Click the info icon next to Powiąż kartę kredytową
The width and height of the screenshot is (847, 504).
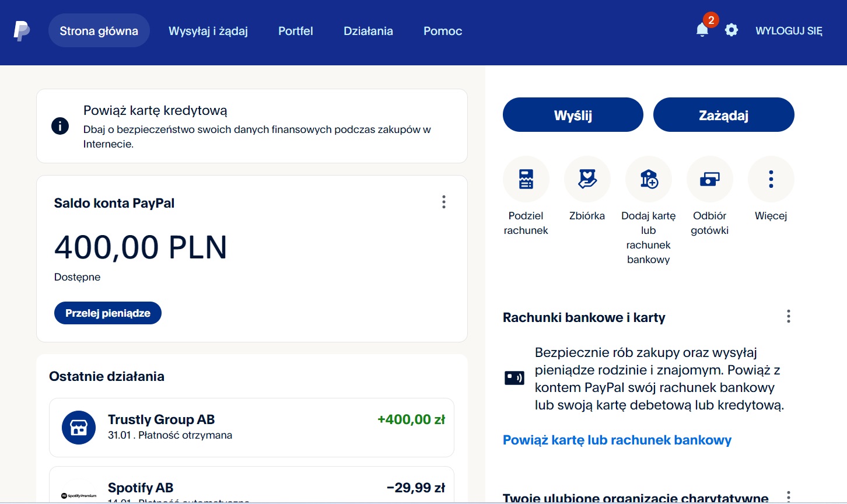click(x=60, y=126)
